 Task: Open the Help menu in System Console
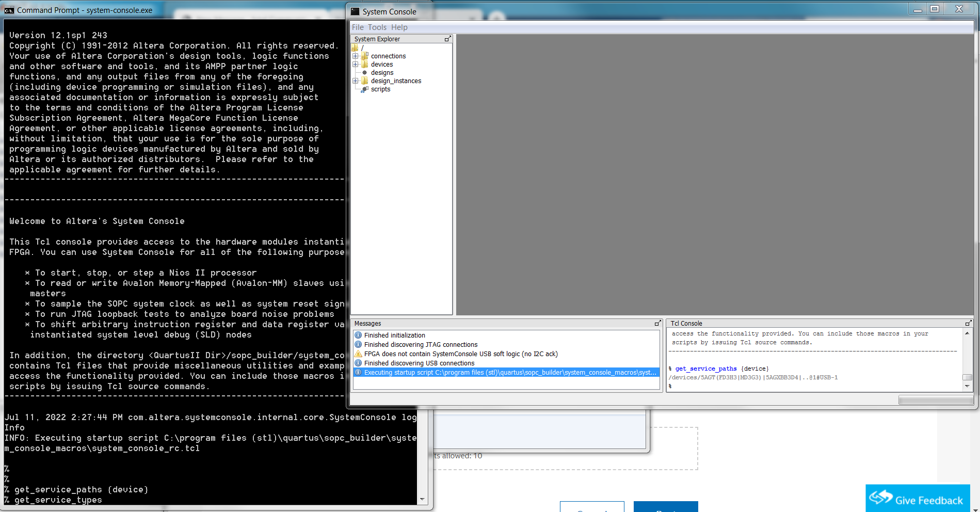pyautogui.click(x=399, y=27)
